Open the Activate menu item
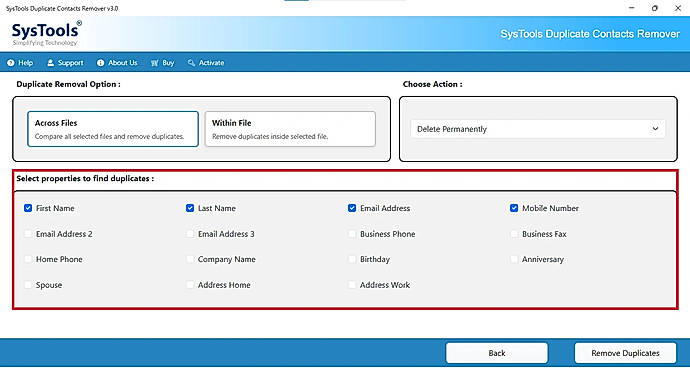Screen dimensions: 690x368 (x=206, y=63)
